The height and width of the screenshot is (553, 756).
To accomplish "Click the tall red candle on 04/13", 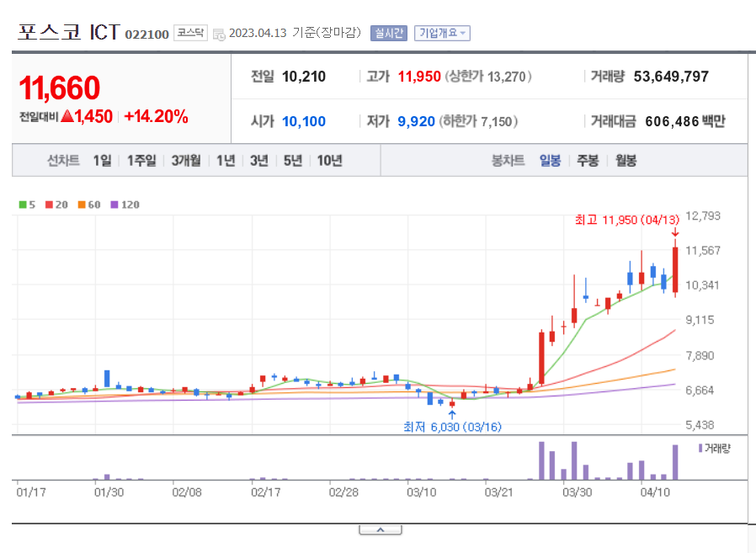I will [675, 269].
